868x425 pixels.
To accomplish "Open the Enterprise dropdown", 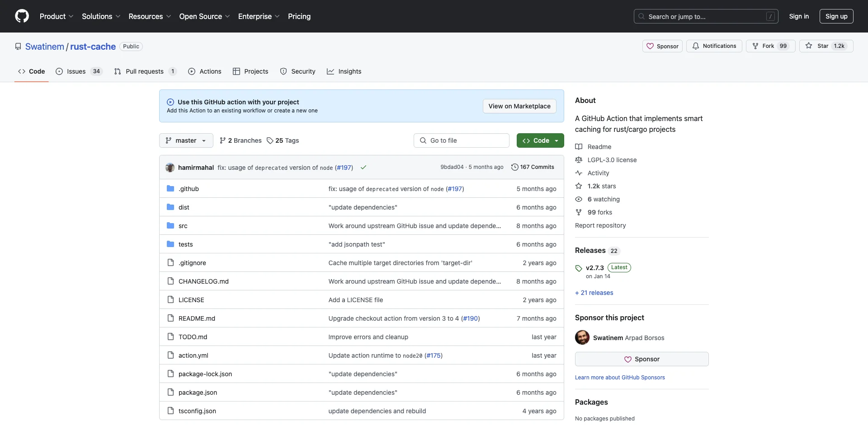I will (259, 16).
